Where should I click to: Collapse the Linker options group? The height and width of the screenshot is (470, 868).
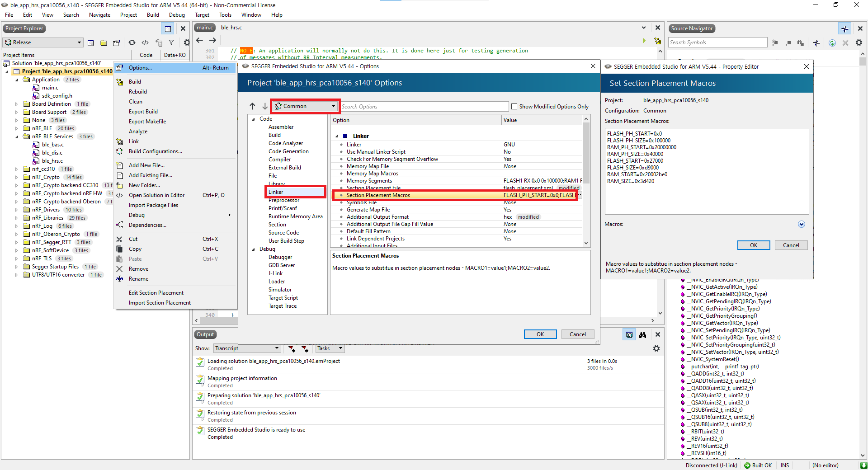[337, 136]
